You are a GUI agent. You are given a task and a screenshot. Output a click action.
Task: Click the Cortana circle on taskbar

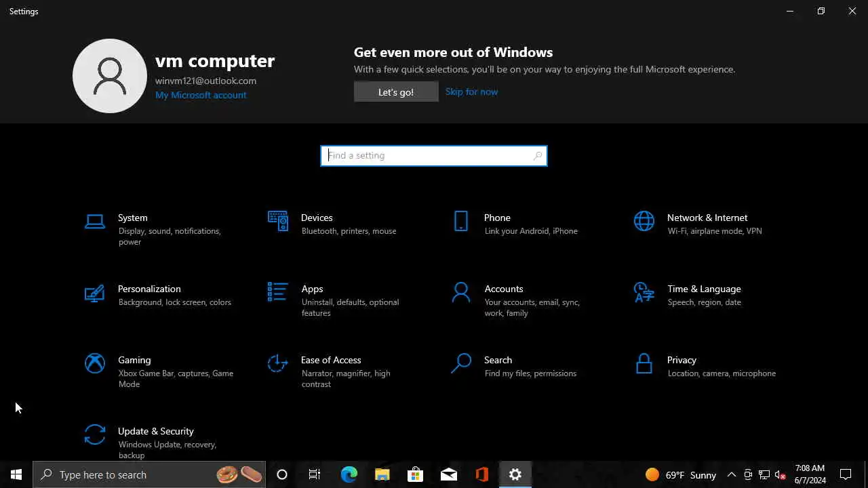(x=282, y=474)
